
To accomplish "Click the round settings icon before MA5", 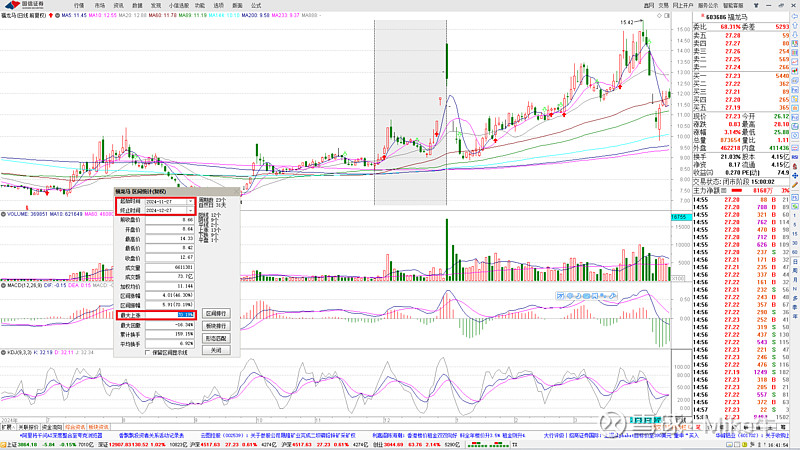I will pyautogui.click(x=57, y=15).
